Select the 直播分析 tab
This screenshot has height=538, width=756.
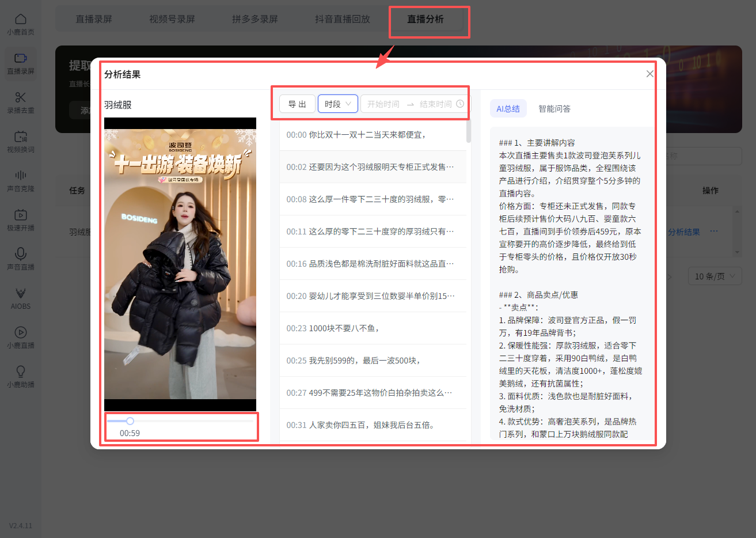click(426, 19)
